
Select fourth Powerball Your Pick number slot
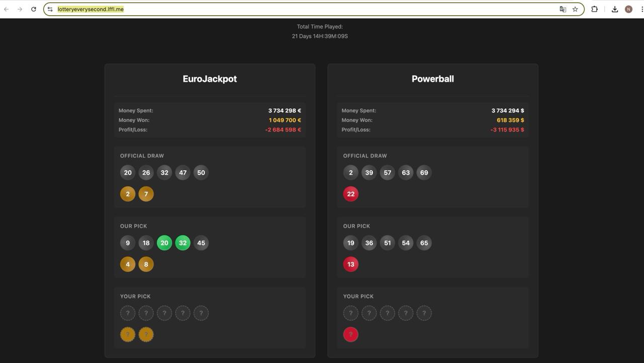pos(406,313)
